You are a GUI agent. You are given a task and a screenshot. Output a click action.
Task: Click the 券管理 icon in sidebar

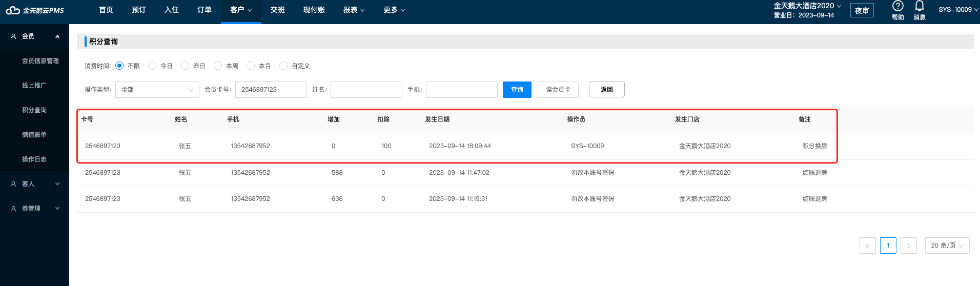point(13,209)
